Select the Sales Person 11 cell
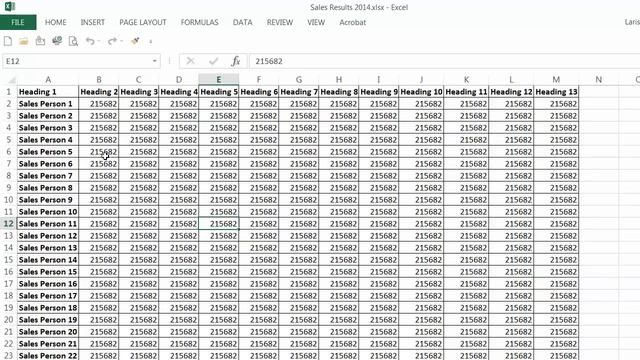The image size is (640, 360). (48, 224)
